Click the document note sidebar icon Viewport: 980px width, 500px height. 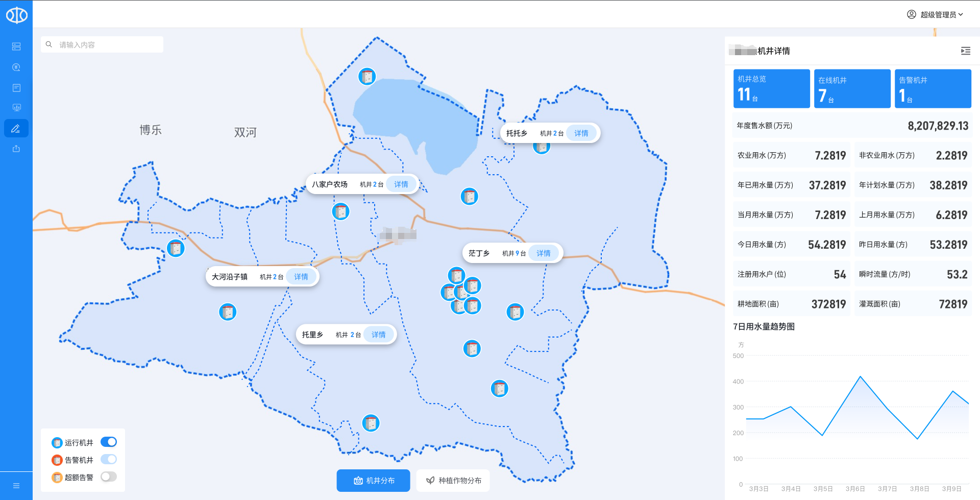click(x=16, y=88)
